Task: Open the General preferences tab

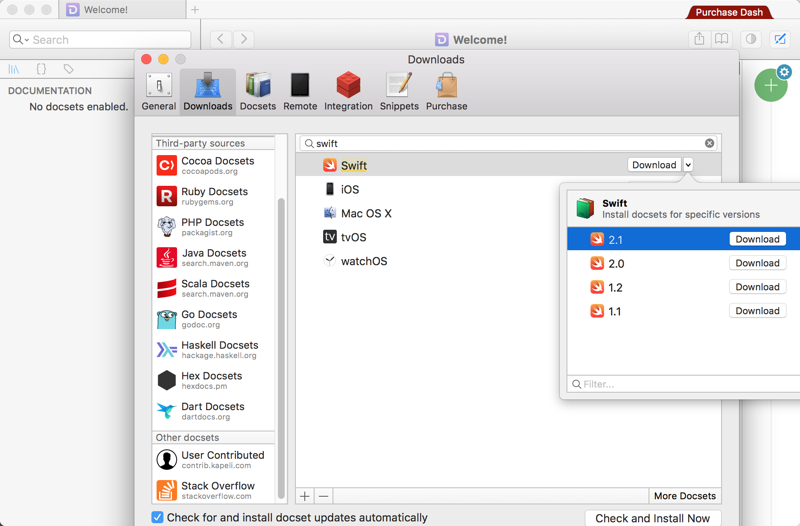Action: point(159,92)
